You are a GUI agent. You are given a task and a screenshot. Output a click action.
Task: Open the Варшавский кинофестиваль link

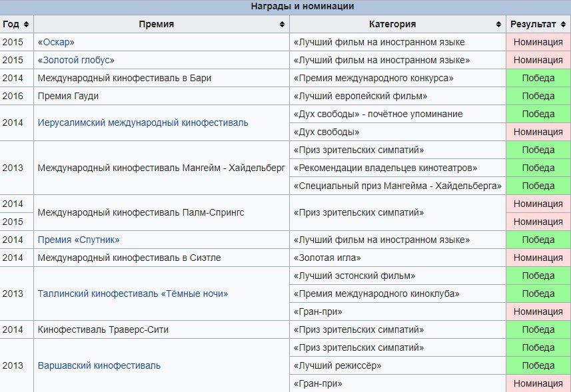pos(99,366)
